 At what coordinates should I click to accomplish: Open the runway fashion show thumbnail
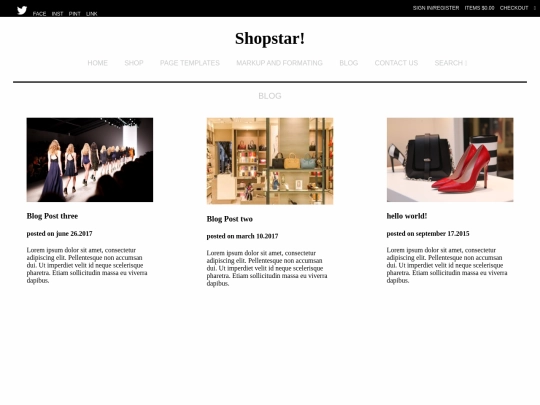click(90, 160)
